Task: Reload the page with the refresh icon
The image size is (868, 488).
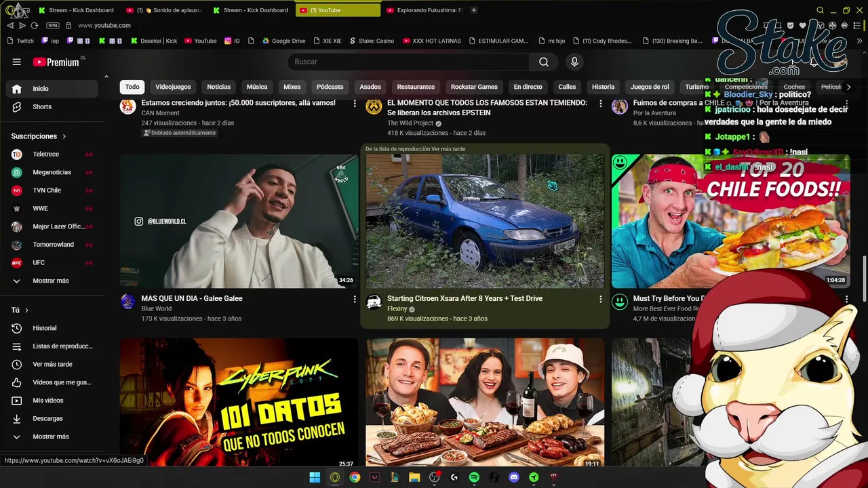Action: [x=34, y=25]
